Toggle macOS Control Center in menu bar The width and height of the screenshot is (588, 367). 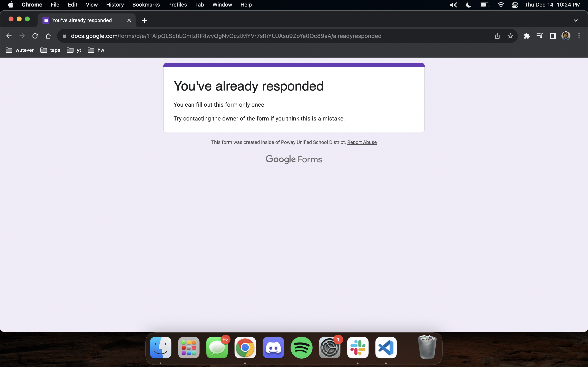[x=515, y=5]
